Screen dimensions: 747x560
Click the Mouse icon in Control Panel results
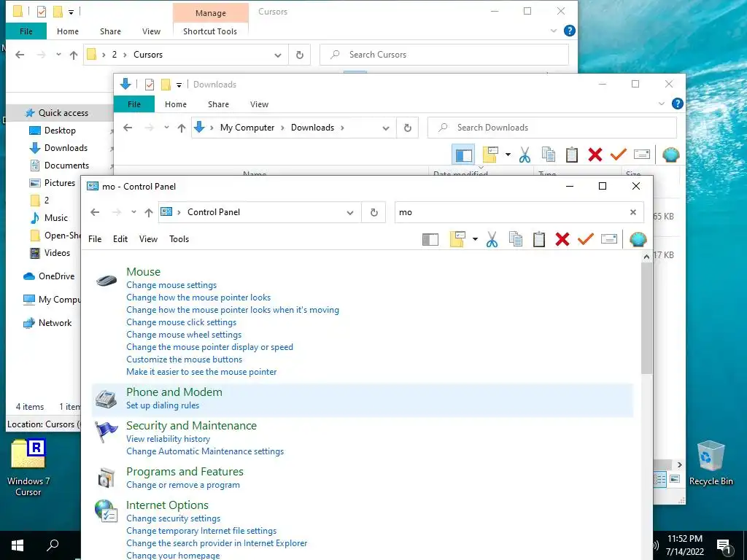107,280
